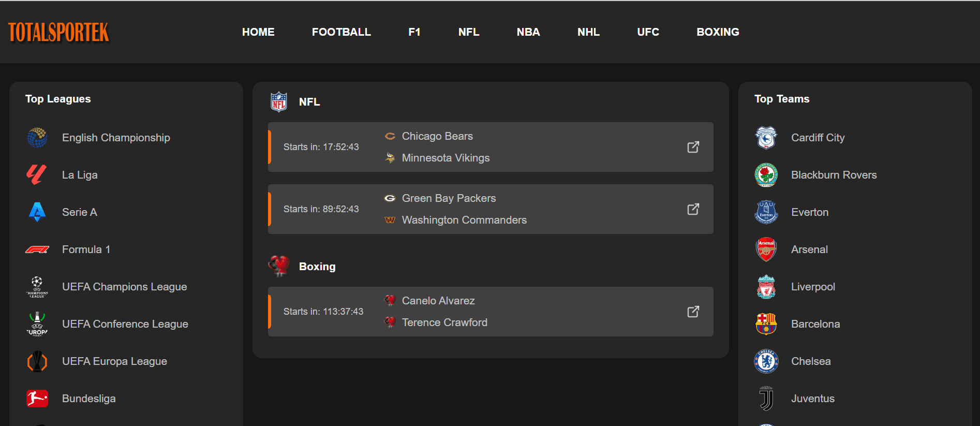The width and height of the screenshot is (980, 426).
Task: Click the Arsenal crest
Action: click(766, 249)
